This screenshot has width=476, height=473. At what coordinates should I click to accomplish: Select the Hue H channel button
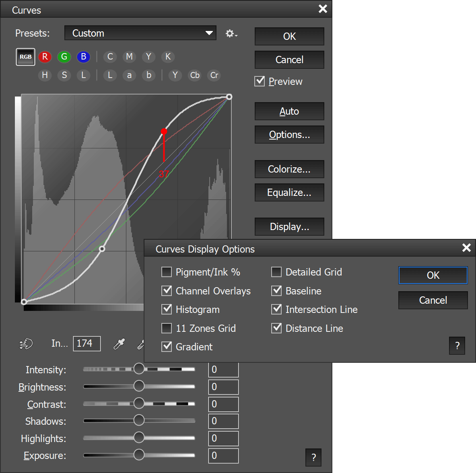click(x=45, y=75)
